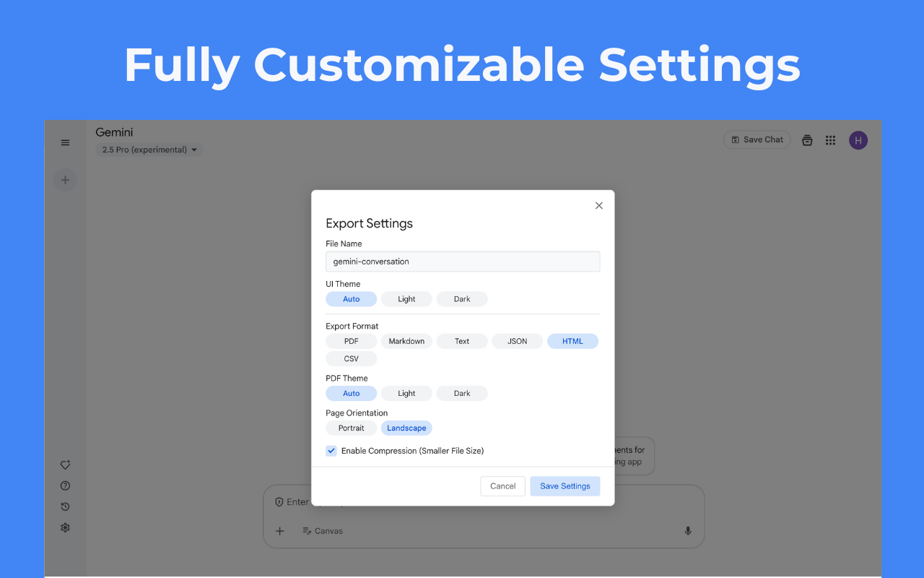Image resolution: width=924 pixels, height=578 pixels.
Task: Select the Portrait page orientation
Action: point(351,428)
